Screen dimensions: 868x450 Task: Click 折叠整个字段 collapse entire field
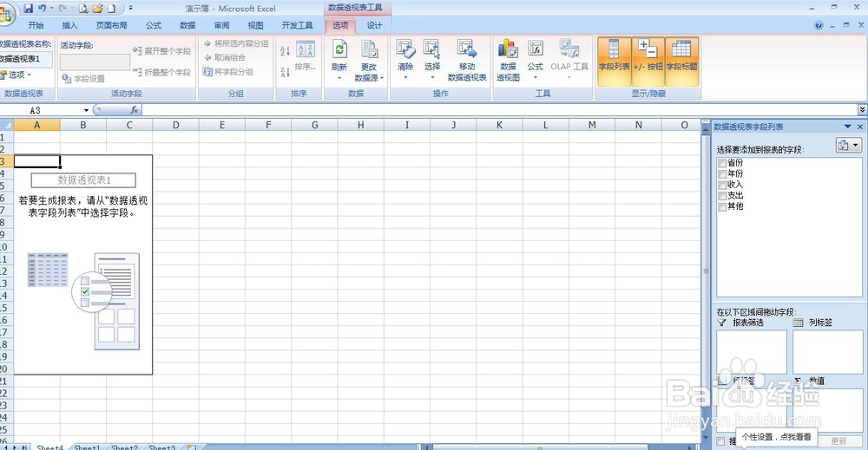pyautogui.click(x=161, y=73)
